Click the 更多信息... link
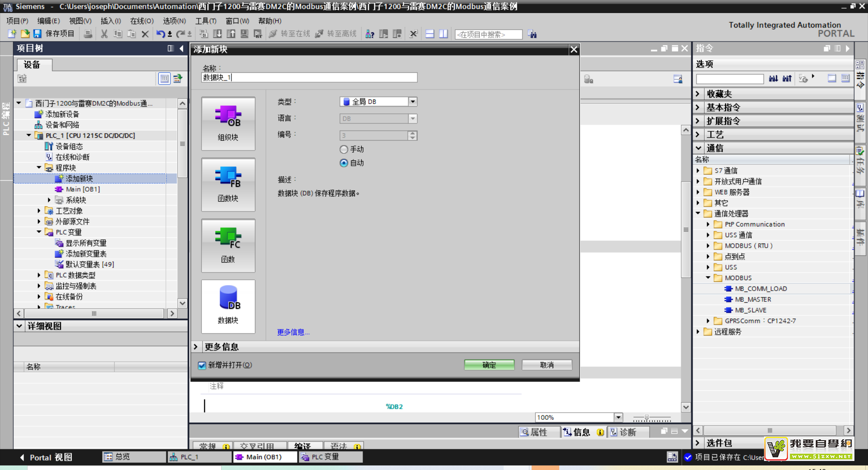 pyautogui.click(x=293, y=332)
